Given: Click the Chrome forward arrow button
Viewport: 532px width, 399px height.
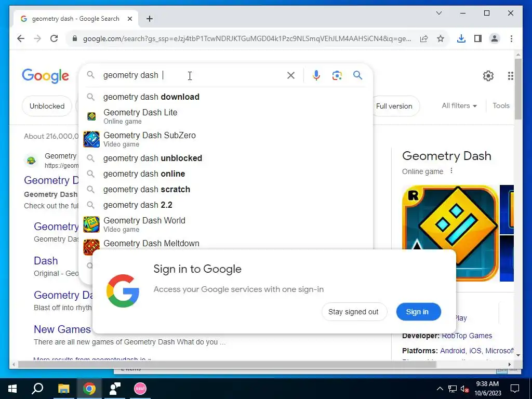Looking at the screenshot, I should click(37, 38).
